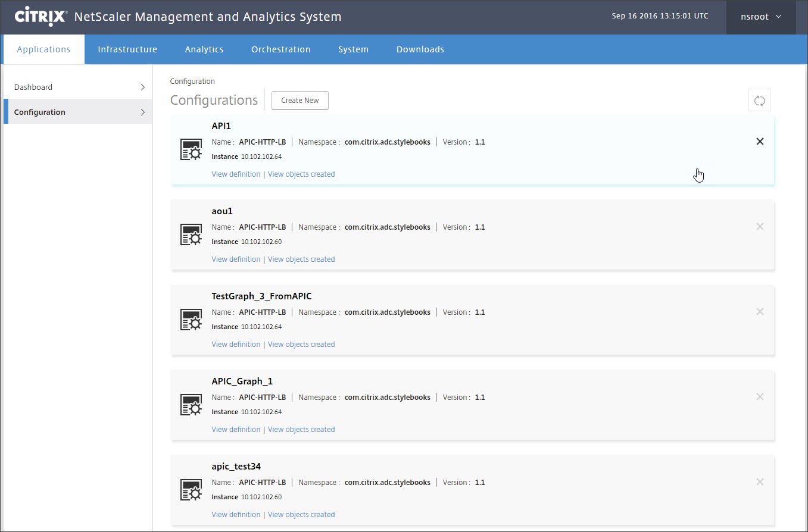Delete apic_test34 configuration with X
Image resolution: width=808 pixels, height=532 pixels.
click(x=760, y=482)
